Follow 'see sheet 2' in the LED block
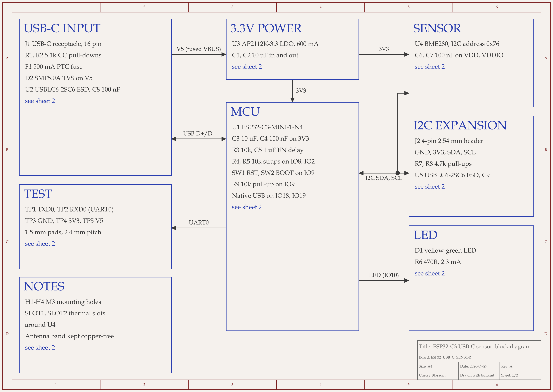The height and width of the screenshot is (392, 553). click(x=429, y=273)
